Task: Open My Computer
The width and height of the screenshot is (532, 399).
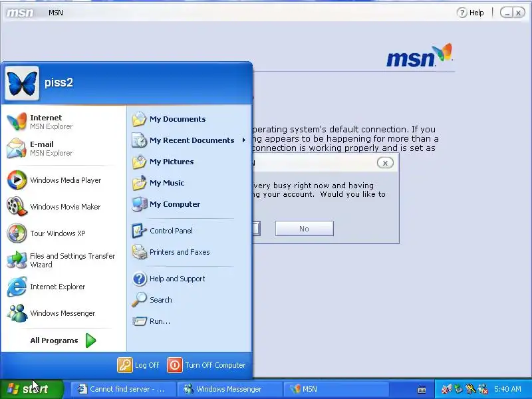Action: (x=189, y=204)
